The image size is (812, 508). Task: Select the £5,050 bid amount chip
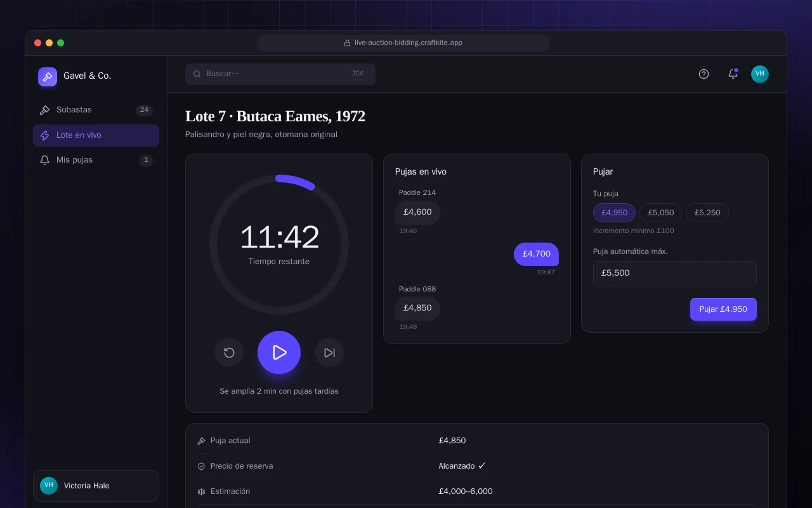[x=661, y=213]
